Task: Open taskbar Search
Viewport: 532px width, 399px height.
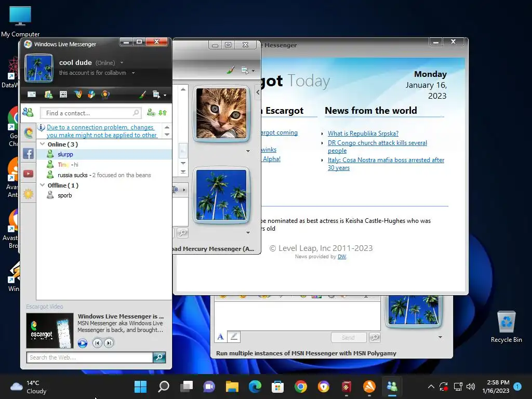Action: tap(164, 387)
